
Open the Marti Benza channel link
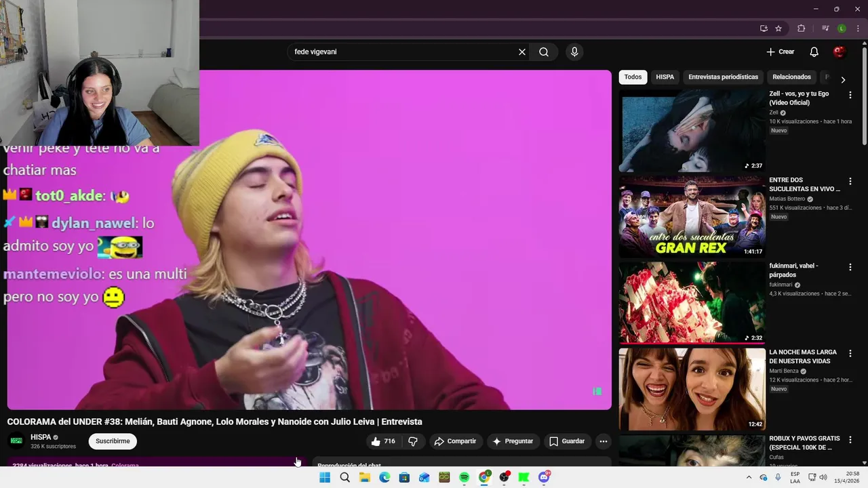(784, 371)
